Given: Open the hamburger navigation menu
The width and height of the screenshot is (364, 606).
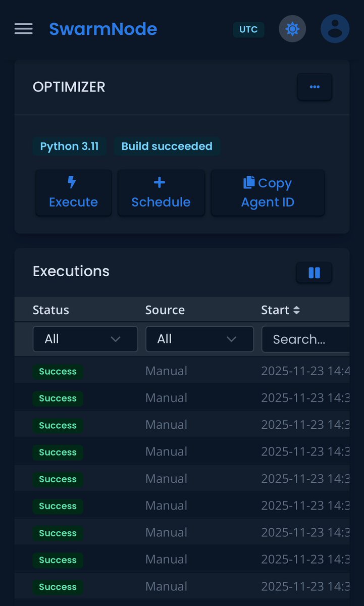Looking at the screenshot, I should [23, 29].
